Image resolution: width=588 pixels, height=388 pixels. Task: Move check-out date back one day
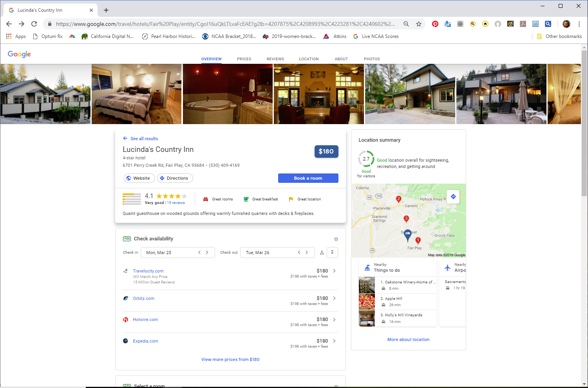tap(299, 253)
